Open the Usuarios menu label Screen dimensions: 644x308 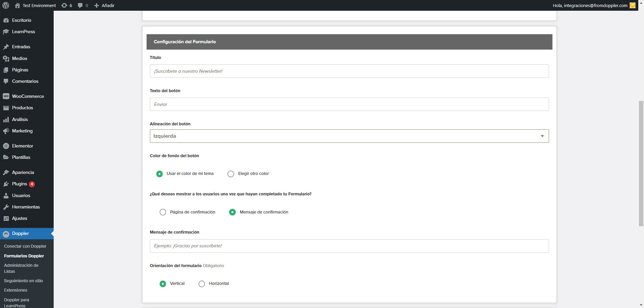pyautogui.click(x=21, y=195)
